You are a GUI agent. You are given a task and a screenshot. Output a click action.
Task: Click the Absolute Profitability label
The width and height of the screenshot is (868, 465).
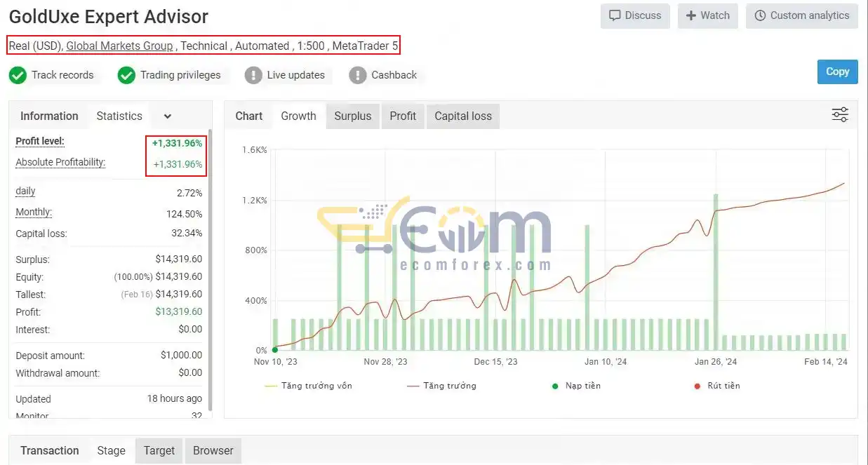60,163
